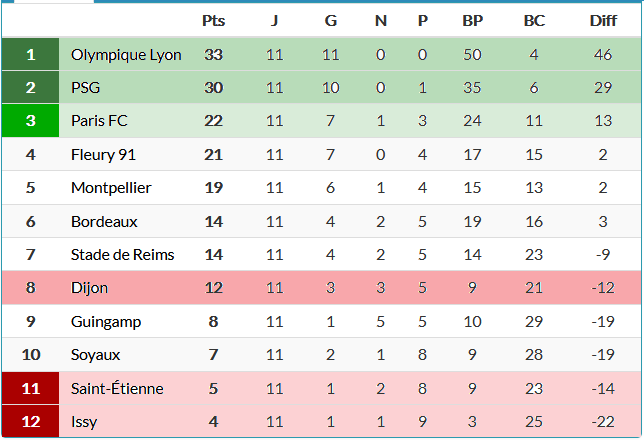Click the dark green rank 1 badge

pos(30,55)
